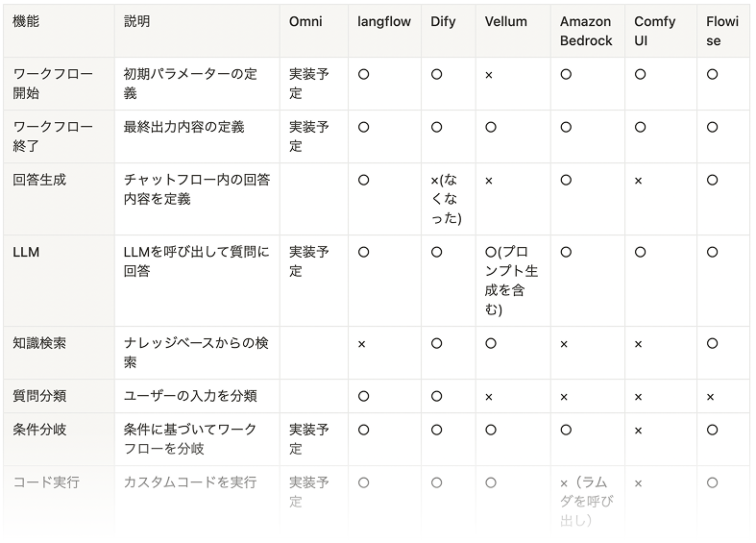The height and width of the screenshot is (543, 756).
Task: Select the 条件分岐 row label
Action: coord(39,430)
